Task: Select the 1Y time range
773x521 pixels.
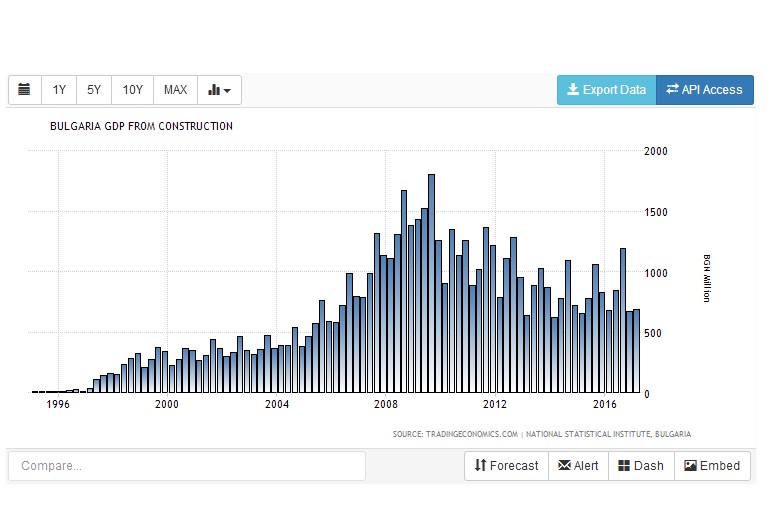Action: click(x=59, y=90)
